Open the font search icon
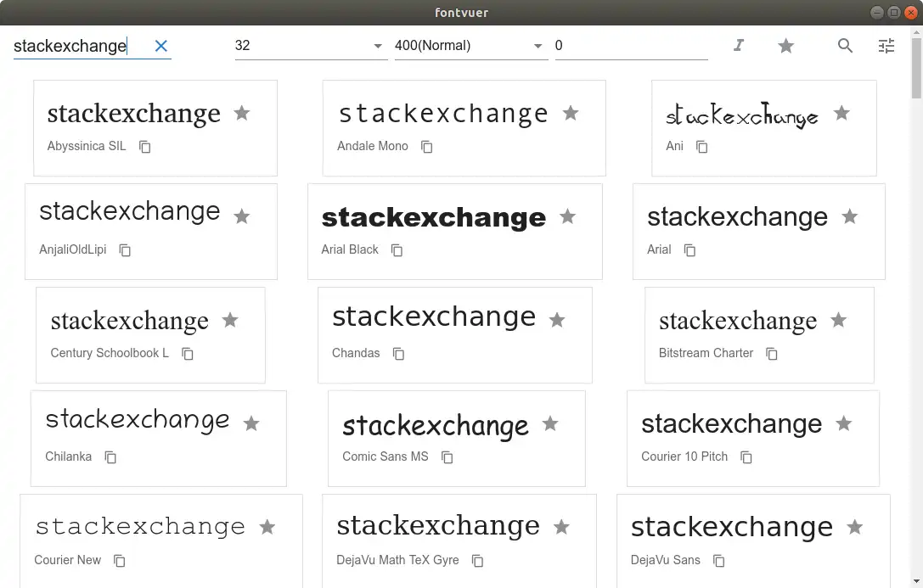The image size is (923, 588). tap(845, 45)
